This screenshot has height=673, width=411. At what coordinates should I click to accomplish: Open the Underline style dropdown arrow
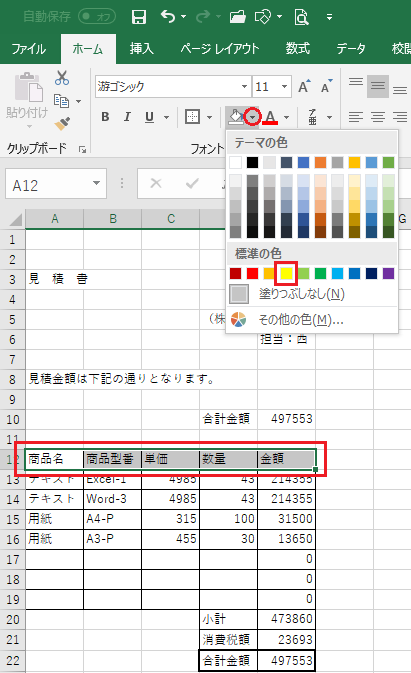click(166, 117)
